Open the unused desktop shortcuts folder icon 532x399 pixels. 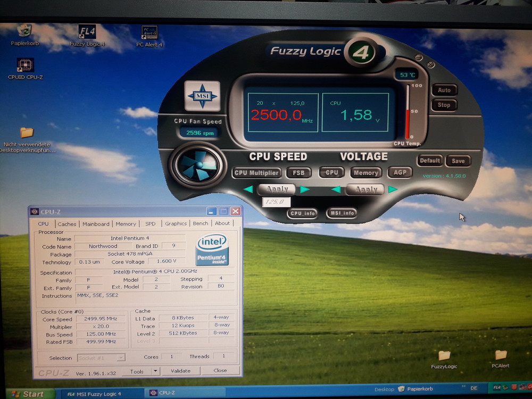click(x=27, y=132)
